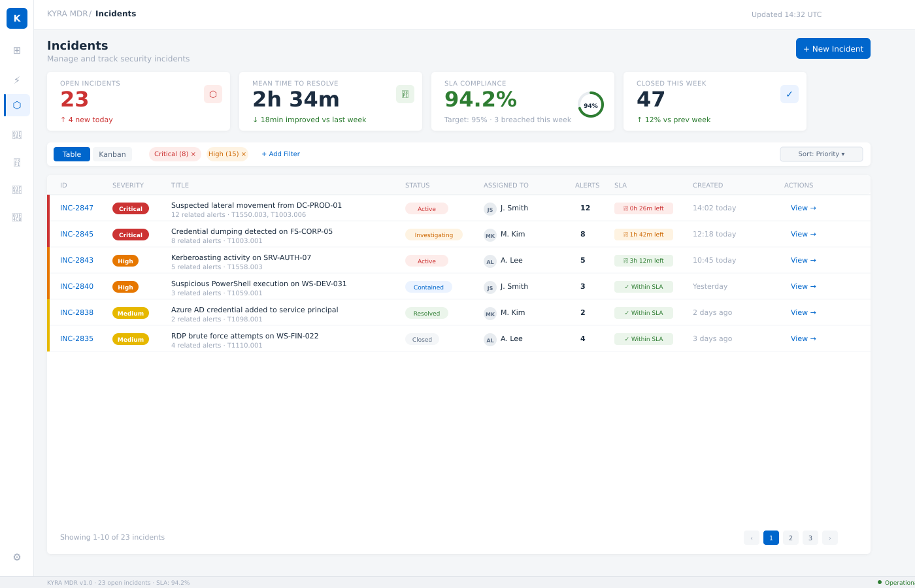
Task: Remove the Critical (8) filter chip
Action: point(193,154)
